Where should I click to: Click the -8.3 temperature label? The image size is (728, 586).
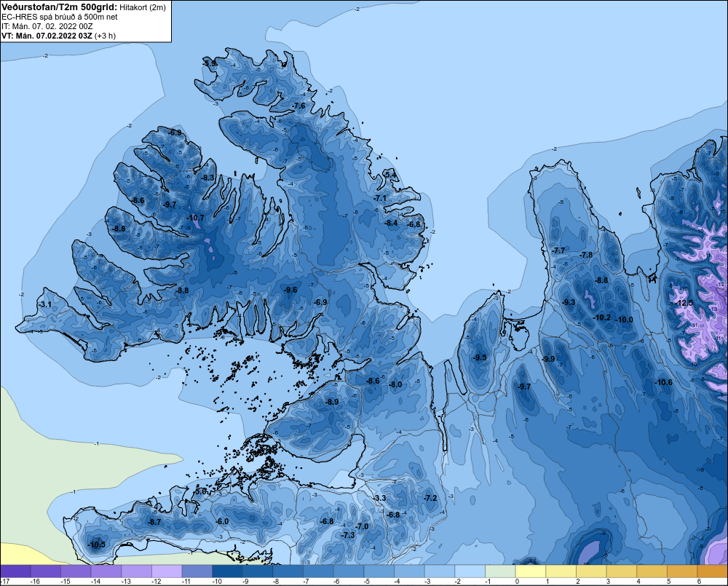(207, 178)
